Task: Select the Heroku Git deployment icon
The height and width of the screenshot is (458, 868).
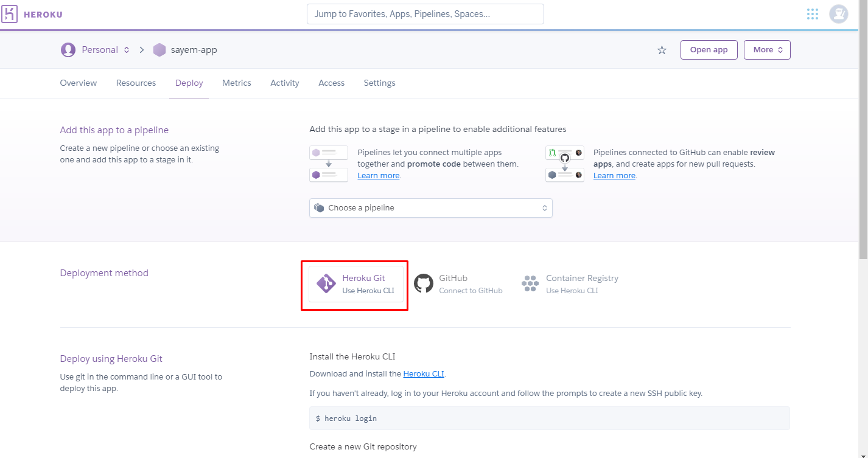Action: [326, 283]
